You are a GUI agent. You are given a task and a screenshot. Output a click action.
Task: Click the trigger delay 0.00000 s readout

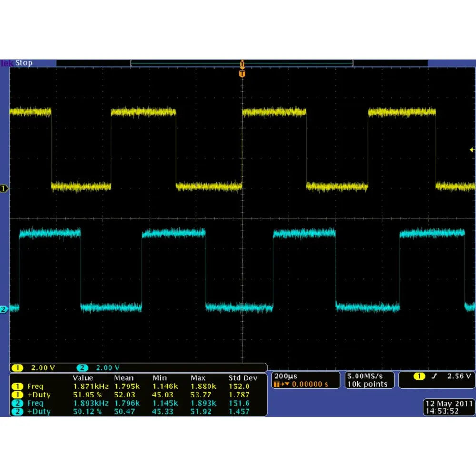pyautogui.click(x=308, y=384)
